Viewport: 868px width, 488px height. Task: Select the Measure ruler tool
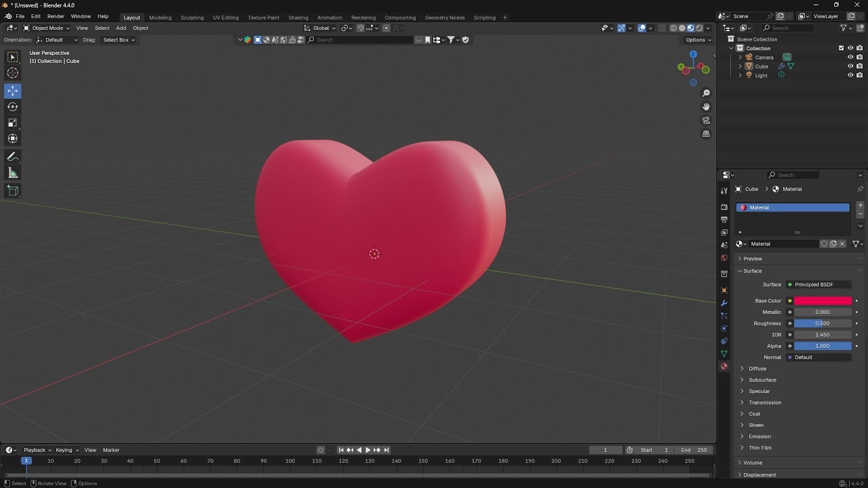(13, 173)
